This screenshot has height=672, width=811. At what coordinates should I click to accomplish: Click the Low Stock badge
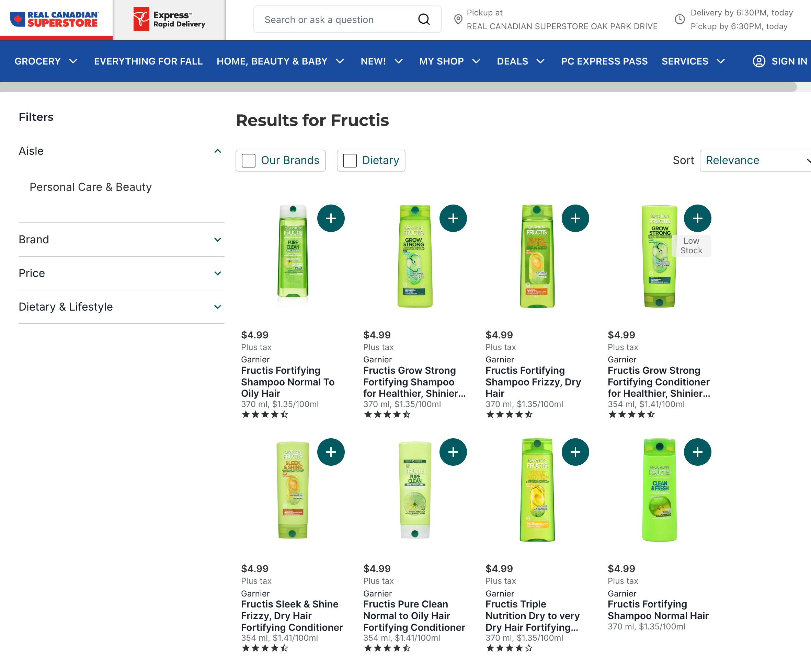coord(691,245)
